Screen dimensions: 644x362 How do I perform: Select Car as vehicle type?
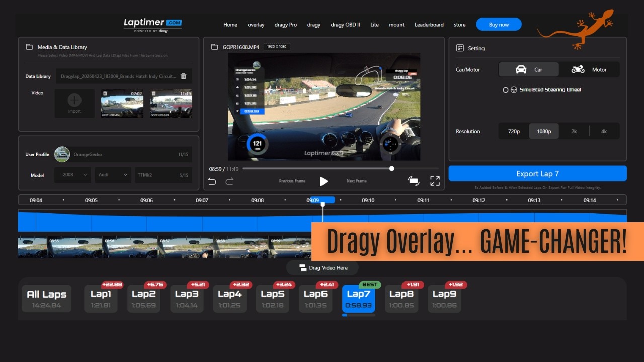click(x=528, y=70)
